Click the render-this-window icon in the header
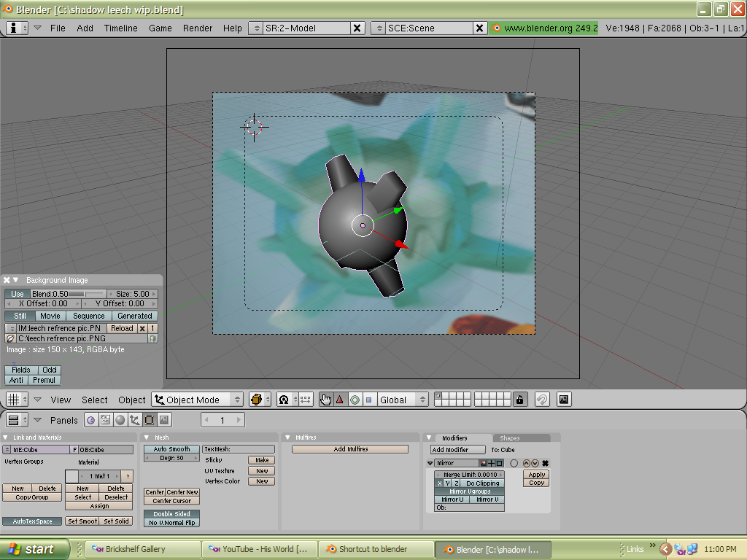 point(562,399)
